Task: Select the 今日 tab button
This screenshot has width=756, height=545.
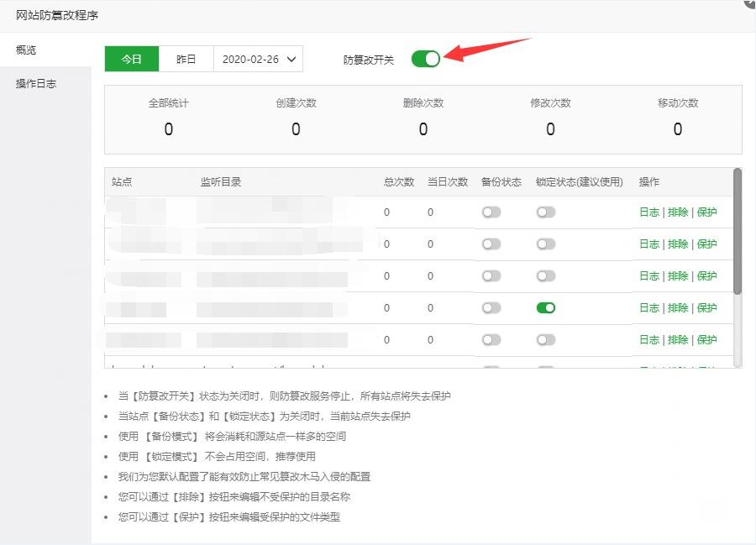Action: pyautogui.click(x=131, y=59)
